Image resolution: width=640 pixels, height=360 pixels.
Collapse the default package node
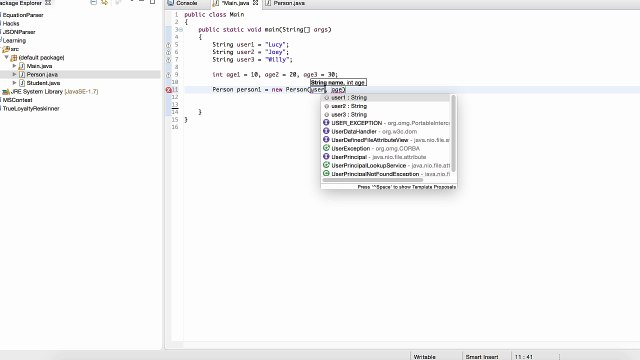pos(7,57)
